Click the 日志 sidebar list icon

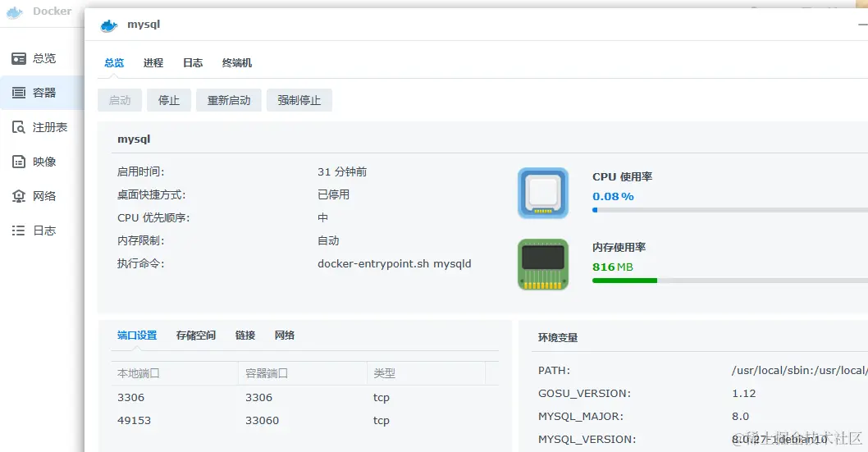click(x=19, y=231)
